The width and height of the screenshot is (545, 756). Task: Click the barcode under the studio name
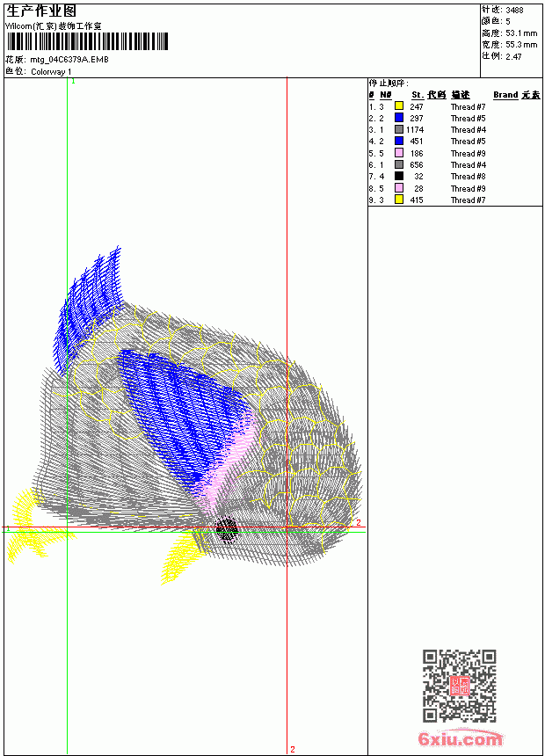87,41
